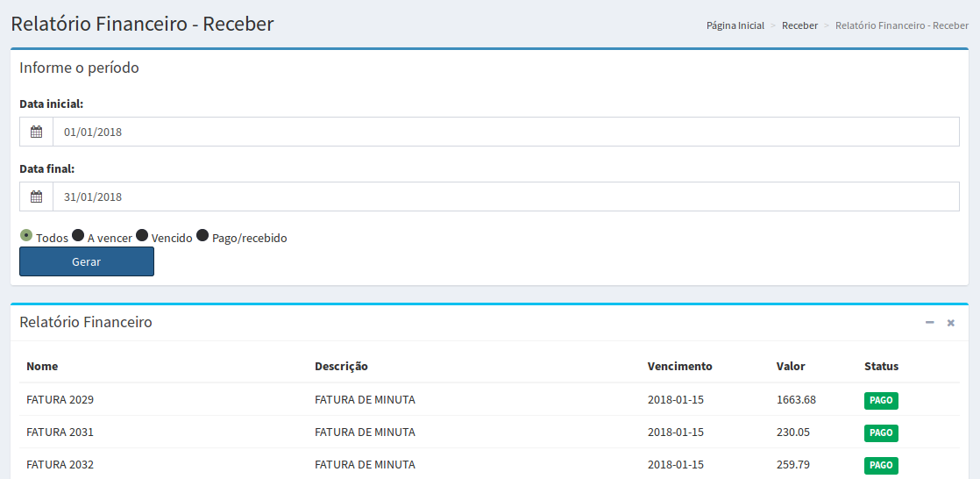Open the Receber breadcrumb link
The image size is (980, 479).
799,25
